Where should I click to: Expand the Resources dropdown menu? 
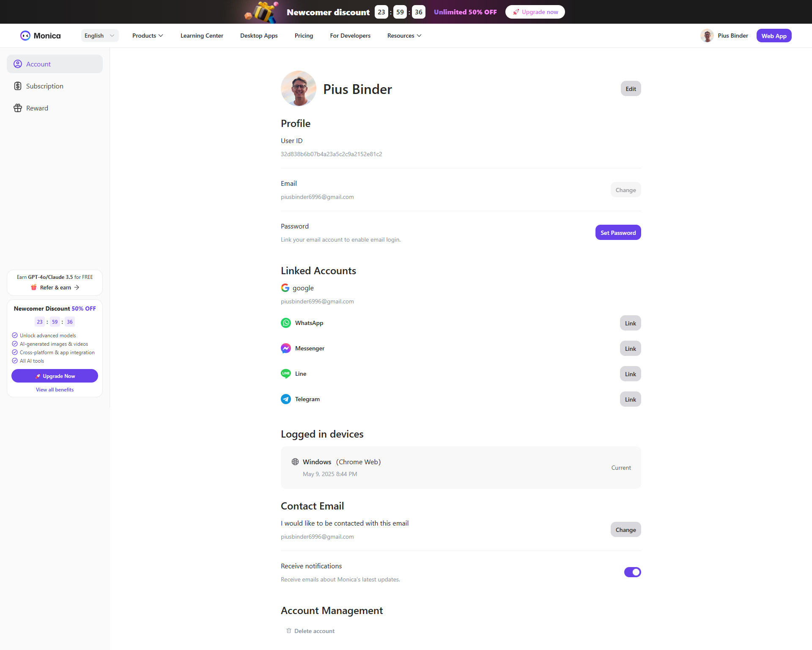coord(404,36)
